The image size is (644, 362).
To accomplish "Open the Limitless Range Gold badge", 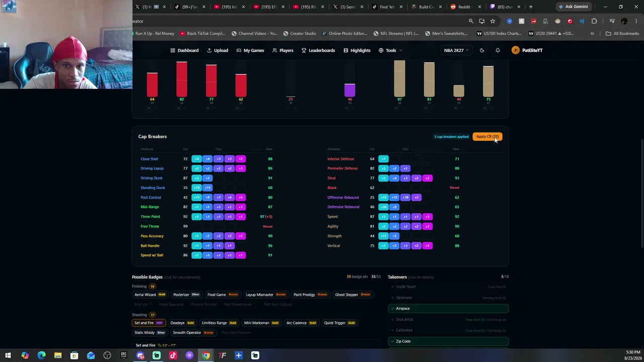I will (219, 323).
